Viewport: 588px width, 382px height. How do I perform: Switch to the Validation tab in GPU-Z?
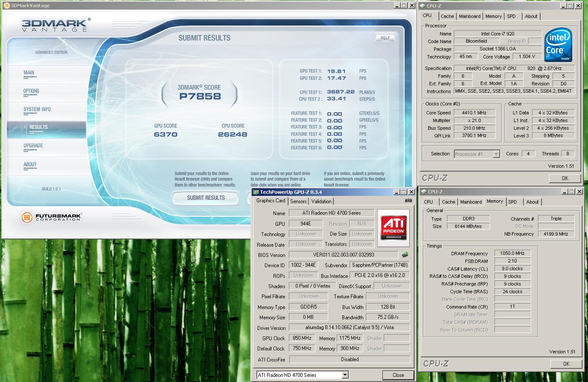coord(321,201)
